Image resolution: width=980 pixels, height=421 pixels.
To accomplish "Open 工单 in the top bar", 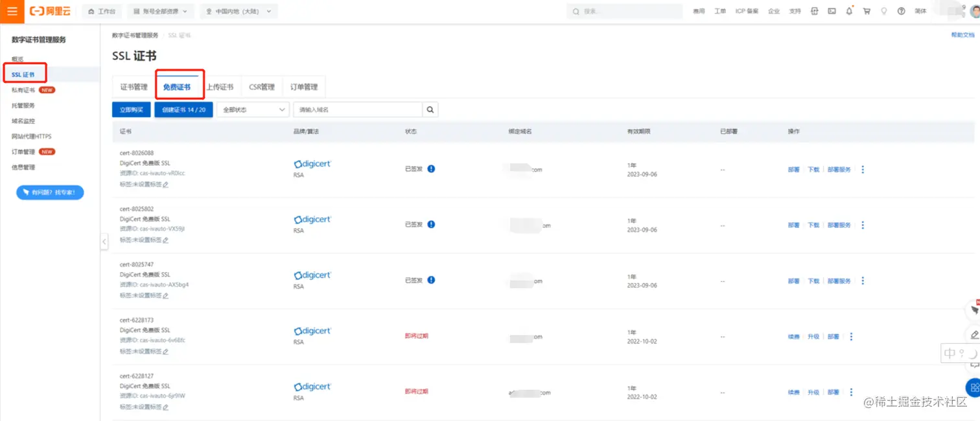I will tap(720, 11).
